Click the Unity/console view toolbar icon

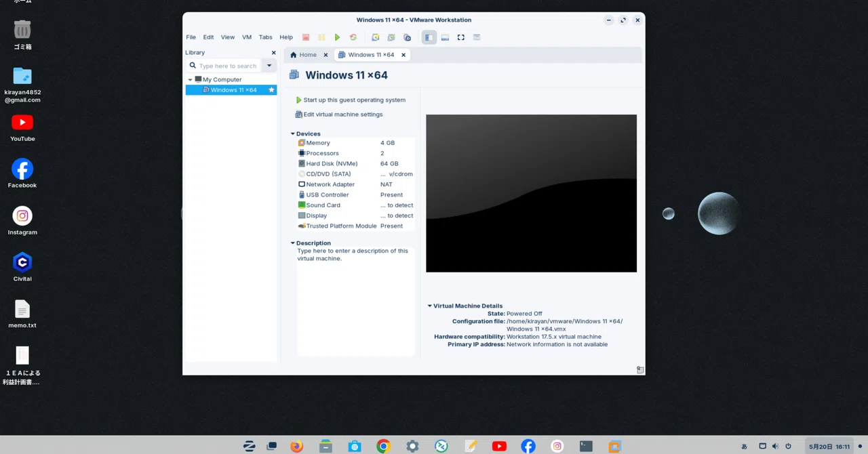click(477, 37)
